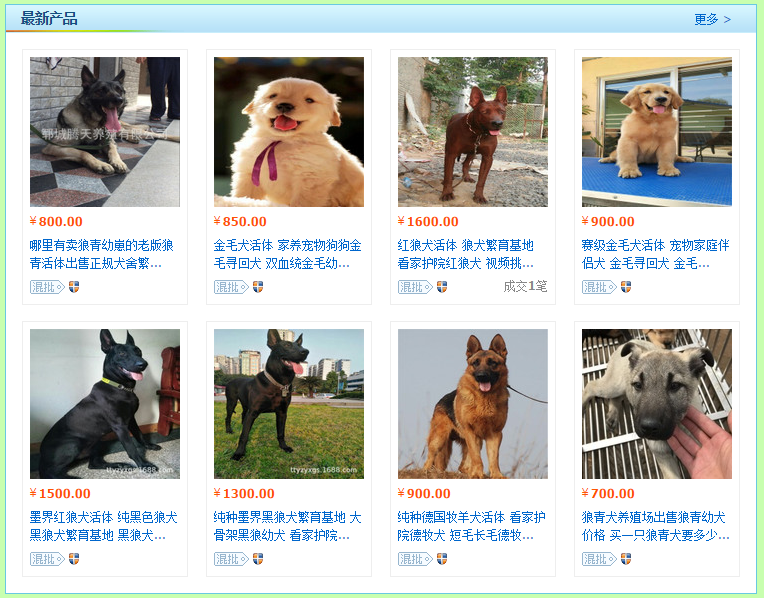Select the German shepherd on tiled floor photo
The width and height of the screenshot is (764, 598).
[x=105, y=132]
